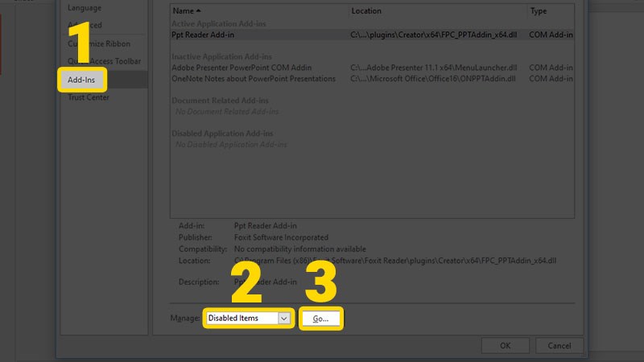644x362 pixels.
Task: Click 'No compatibility information available' text
Action: [299, 249]
